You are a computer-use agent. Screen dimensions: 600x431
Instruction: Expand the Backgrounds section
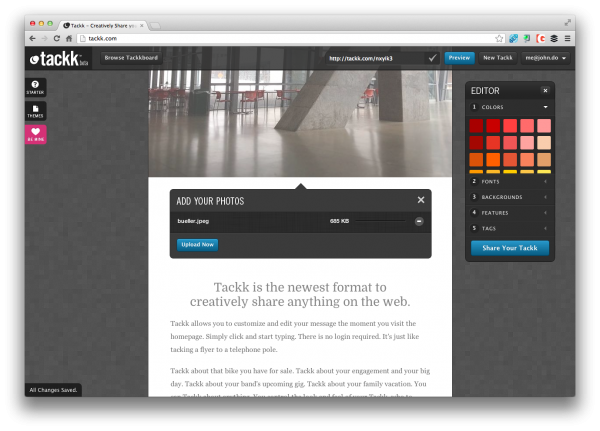click(510, 197)
